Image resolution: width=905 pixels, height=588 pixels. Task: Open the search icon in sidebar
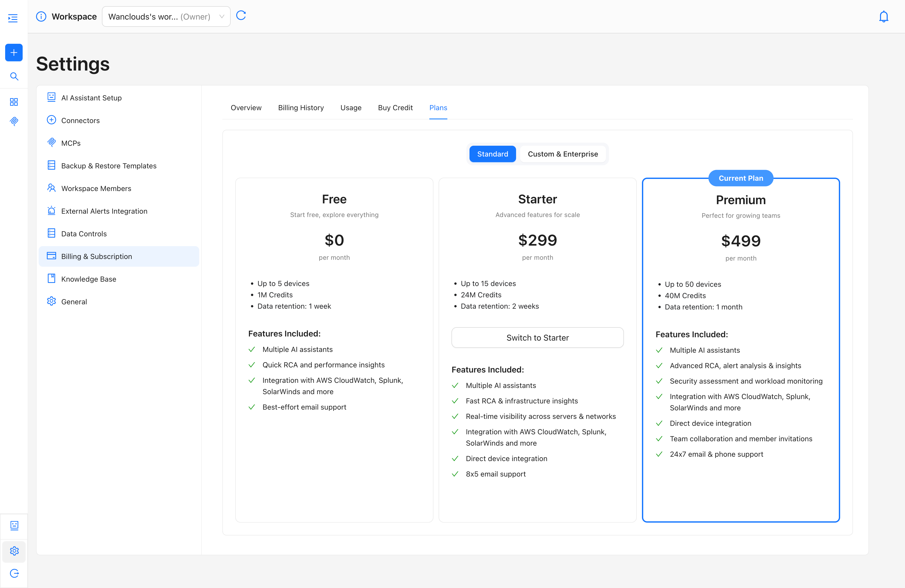(14, 76)
